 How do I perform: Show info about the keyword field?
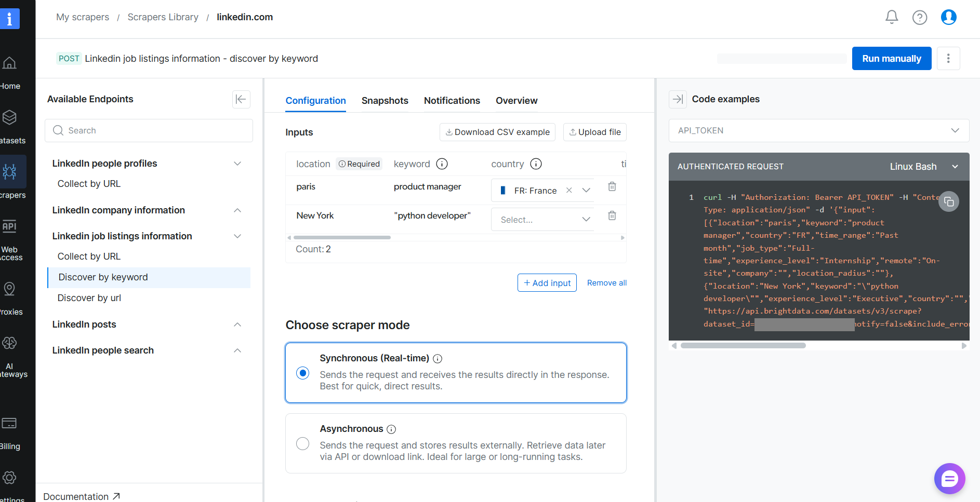(442, 164)
